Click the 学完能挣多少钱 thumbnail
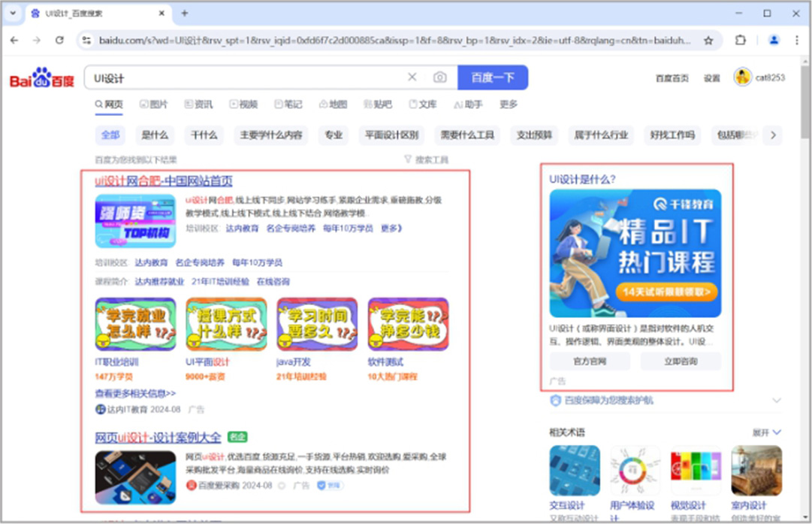 point(409,325)
